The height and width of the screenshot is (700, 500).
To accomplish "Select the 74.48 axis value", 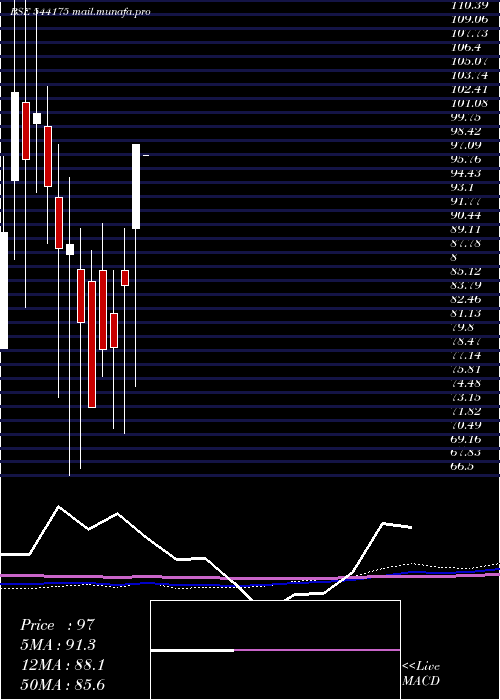I will point(466,383).
